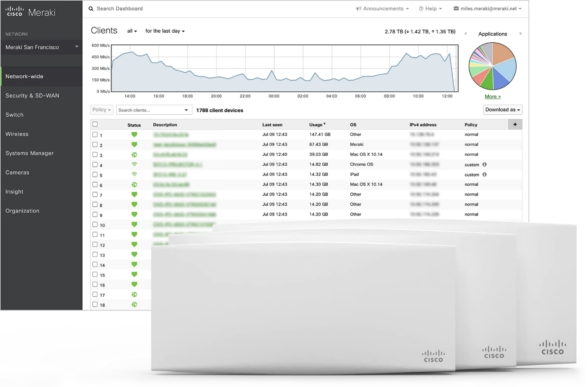The width and height of the screenshot is (588, 387).
Task: Click the wired status icon in row 14
Action: coord(134,264)
